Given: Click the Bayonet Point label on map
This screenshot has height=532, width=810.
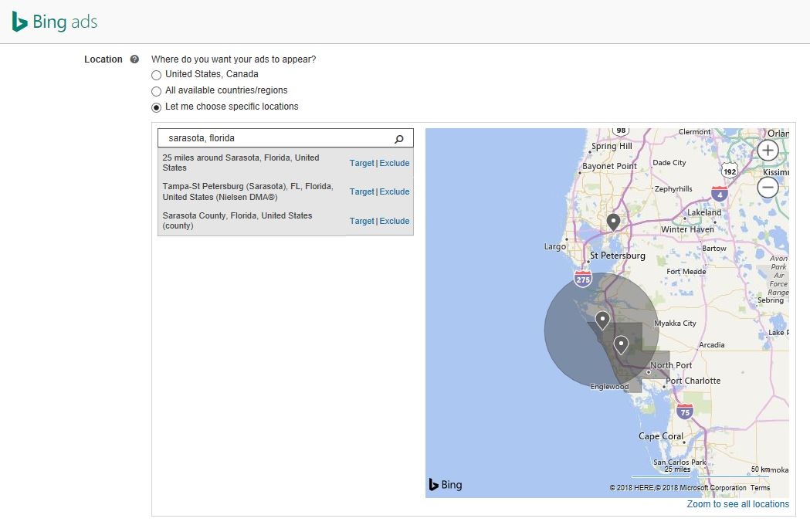Looking at the screenshot, I should click(x=609, y=166).
